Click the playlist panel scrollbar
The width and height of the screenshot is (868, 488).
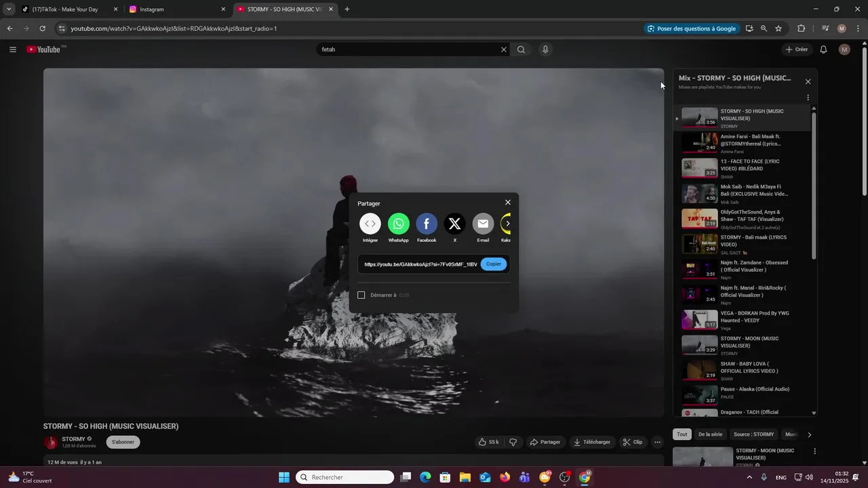coord(814,184)
